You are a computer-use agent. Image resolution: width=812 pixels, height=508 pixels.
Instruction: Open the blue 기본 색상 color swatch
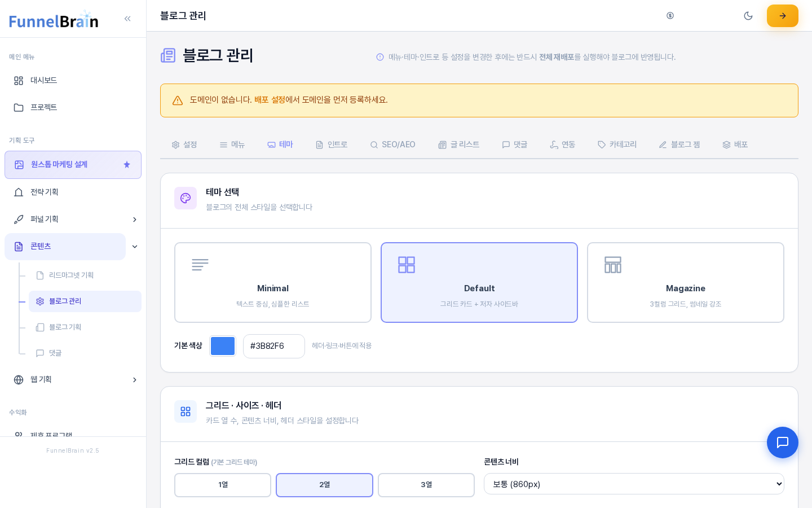click(x=223, y=346)
